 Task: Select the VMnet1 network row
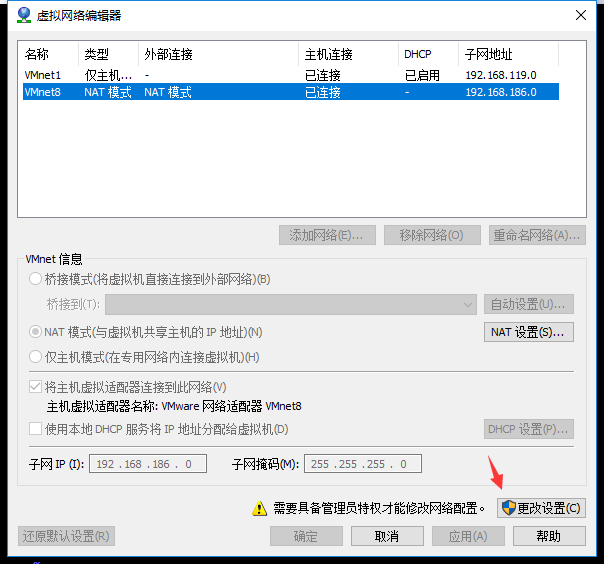[x=291, y=75]
